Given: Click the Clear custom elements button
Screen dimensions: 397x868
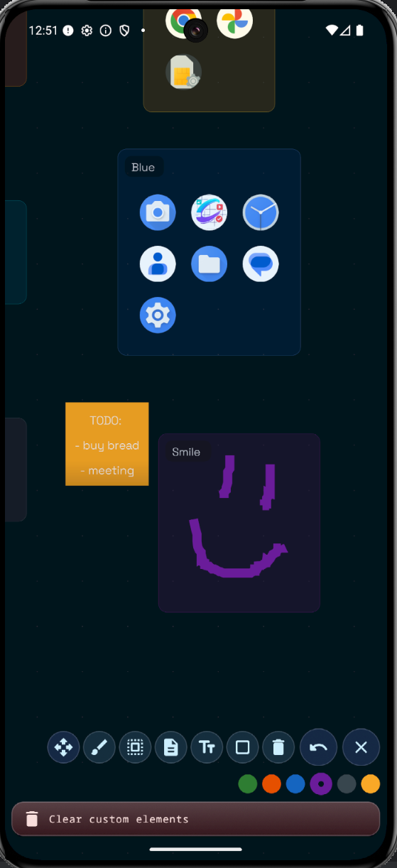Looking at the screenshot, I should 196,819.
